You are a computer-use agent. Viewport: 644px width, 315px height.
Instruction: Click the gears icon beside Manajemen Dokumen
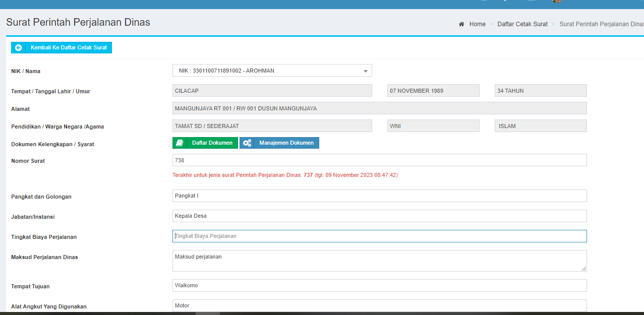coord(247,143)
